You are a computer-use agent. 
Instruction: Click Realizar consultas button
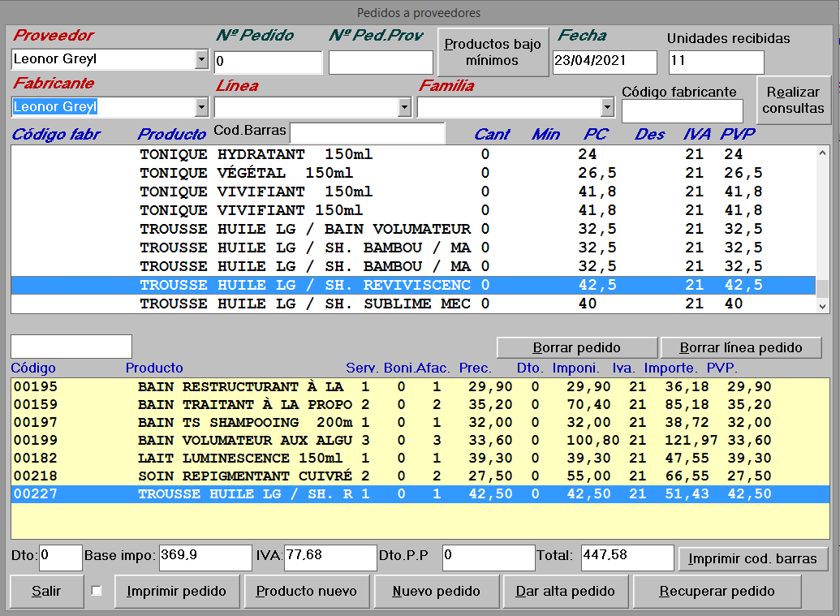(794, 100)
